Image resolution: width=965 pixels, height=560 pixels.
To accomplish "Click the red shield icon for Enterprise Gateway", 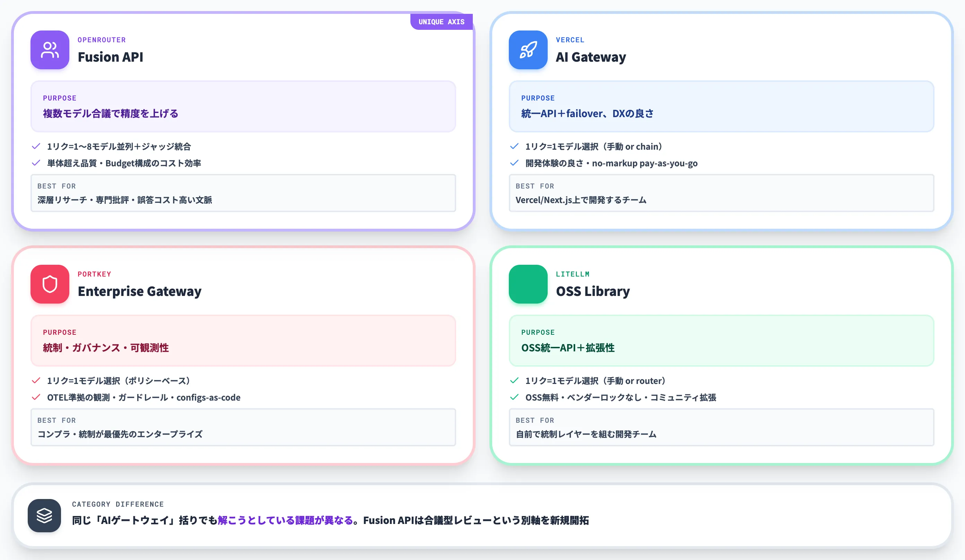I will click(x=50, y=284).
